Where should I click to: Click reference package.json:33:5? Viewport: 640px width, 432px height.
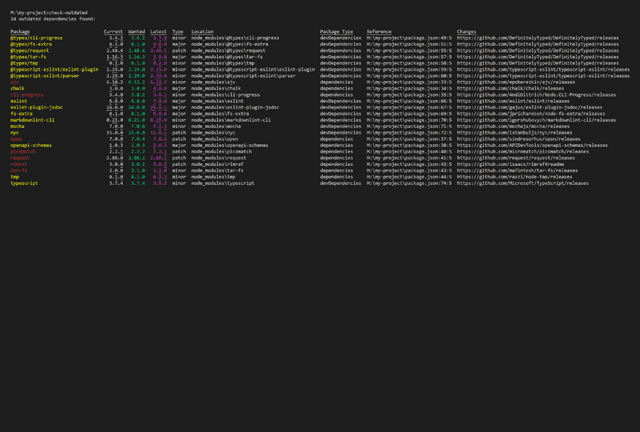coord(409,82)
